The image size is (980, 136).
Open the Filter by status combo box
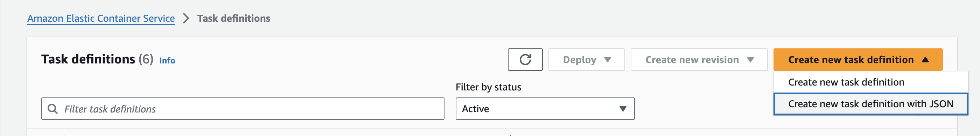(545, 109)
